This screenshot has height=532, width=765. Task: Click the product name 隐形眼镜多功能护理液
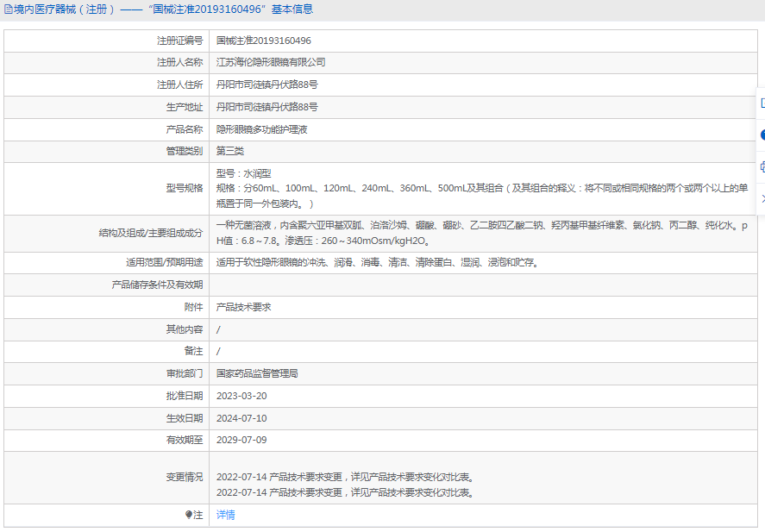(261, 129)
